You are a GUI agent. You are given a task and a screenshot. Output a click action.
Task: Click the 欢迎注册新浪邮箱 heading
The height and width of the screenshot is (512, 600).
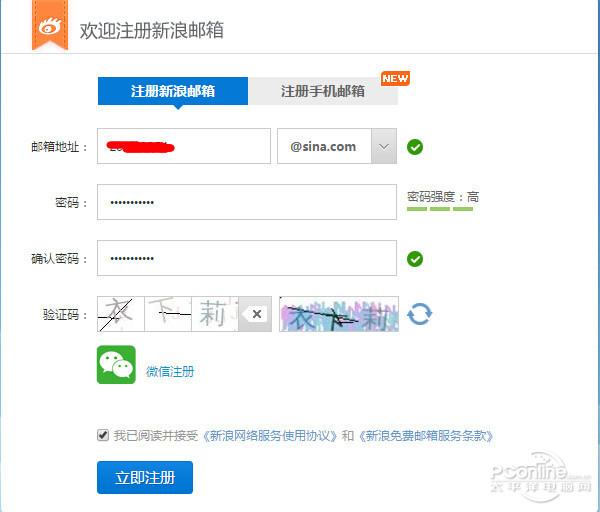coord(152,30)
